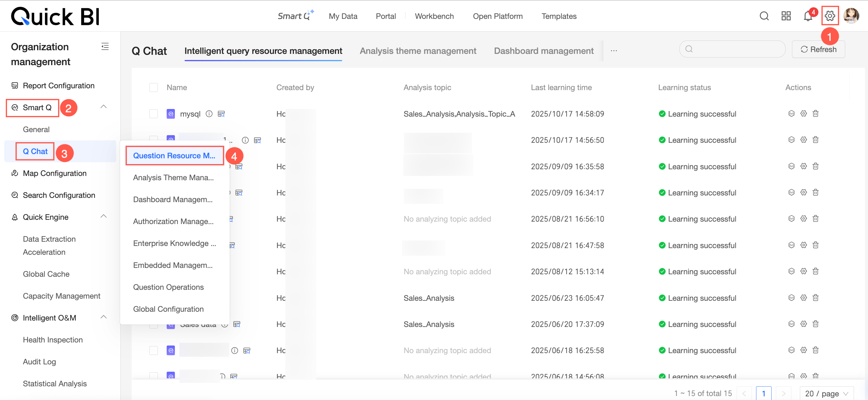Collapse the Smart Q sidebar section
The image size is (868, 400).
click(x=104, y=107)
